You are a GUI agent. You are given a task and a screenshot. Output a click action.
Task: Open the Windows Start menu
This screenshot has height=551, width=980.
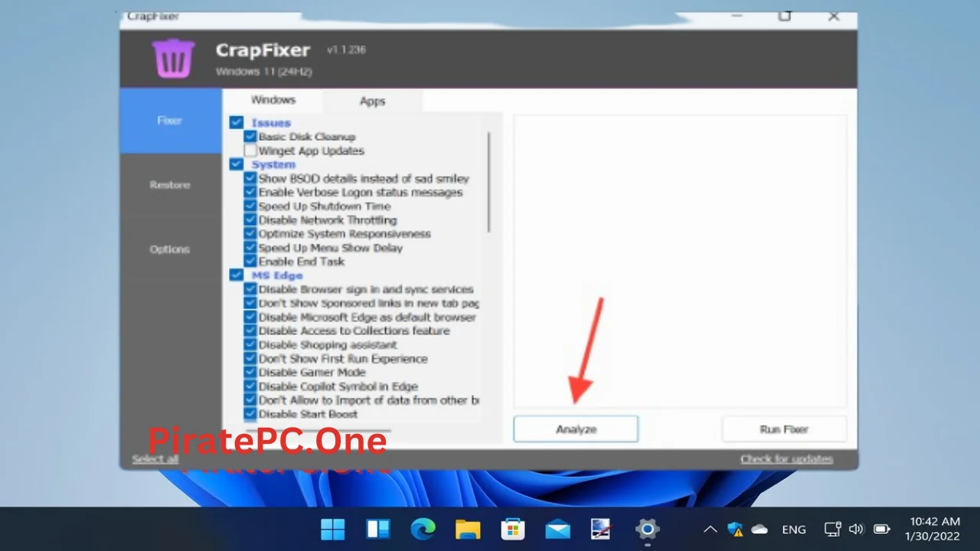pos(333,529)
